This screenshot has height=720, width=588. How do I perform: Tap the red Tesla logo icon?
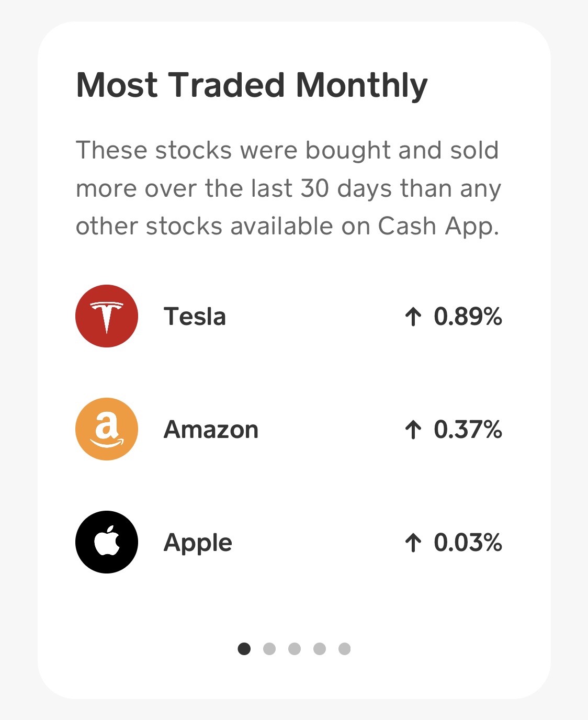pyautogui.click(x=107, y=316)
